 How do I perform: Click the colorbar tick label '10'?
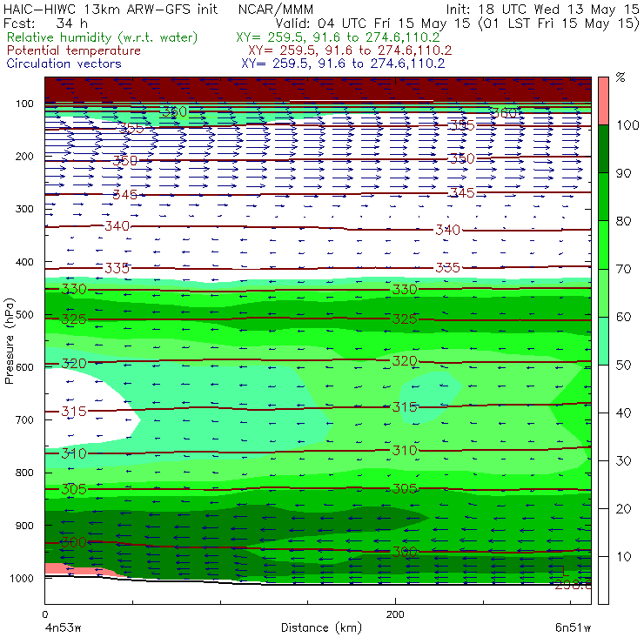(x=623, y=557)
